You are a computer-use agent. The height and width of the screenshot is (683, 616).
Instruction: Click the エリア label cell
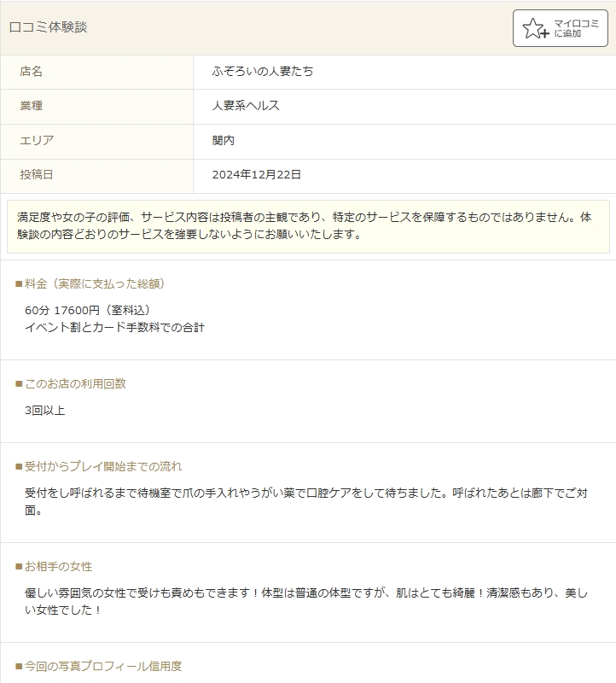pyautogui.click(x=96, y=141)
